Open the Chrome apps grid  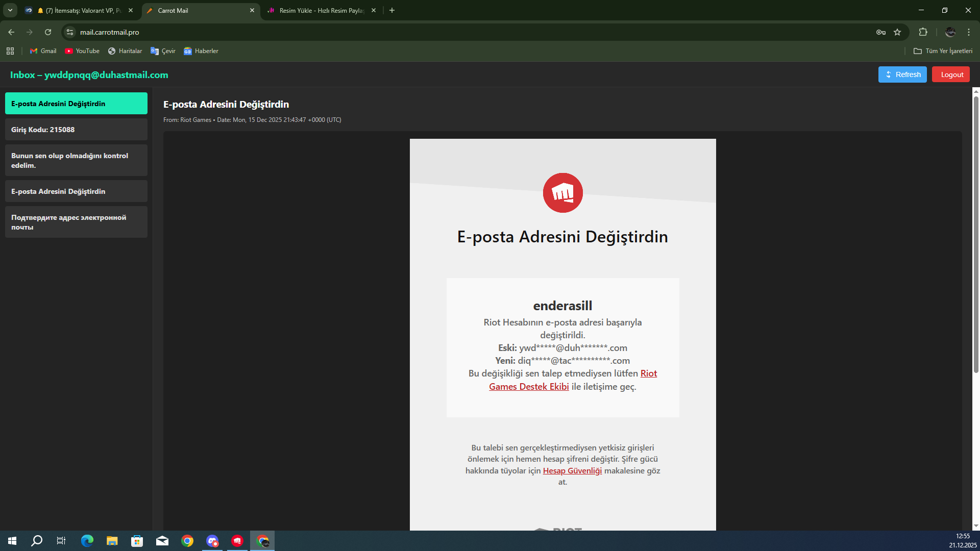(x=10, y=51)
